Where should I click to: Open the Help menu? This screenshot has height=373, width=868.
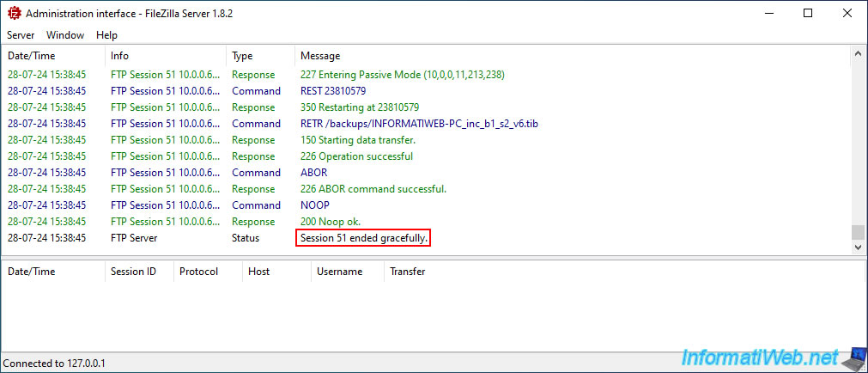pyautogui.click(x=106, y=35)
